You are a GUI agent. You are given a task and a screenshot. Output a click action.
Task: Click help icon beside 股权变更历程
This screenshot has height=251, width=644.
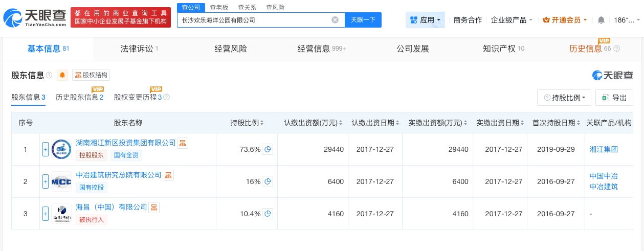[x=166, y=97]
